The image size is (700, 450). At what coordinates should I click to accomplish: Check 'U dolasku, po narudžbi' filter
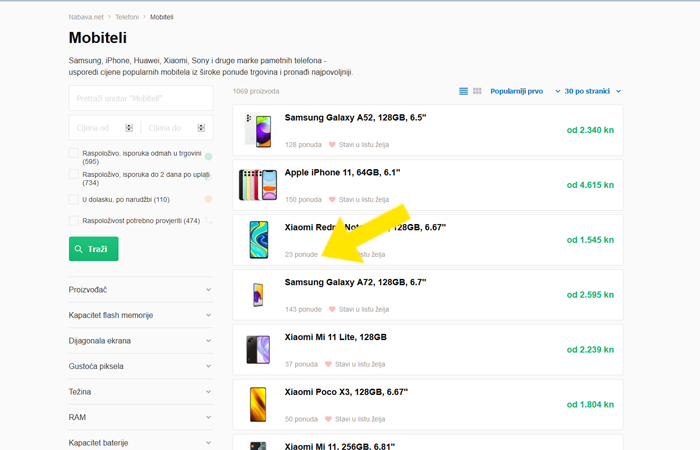click(x=74, y=200)
